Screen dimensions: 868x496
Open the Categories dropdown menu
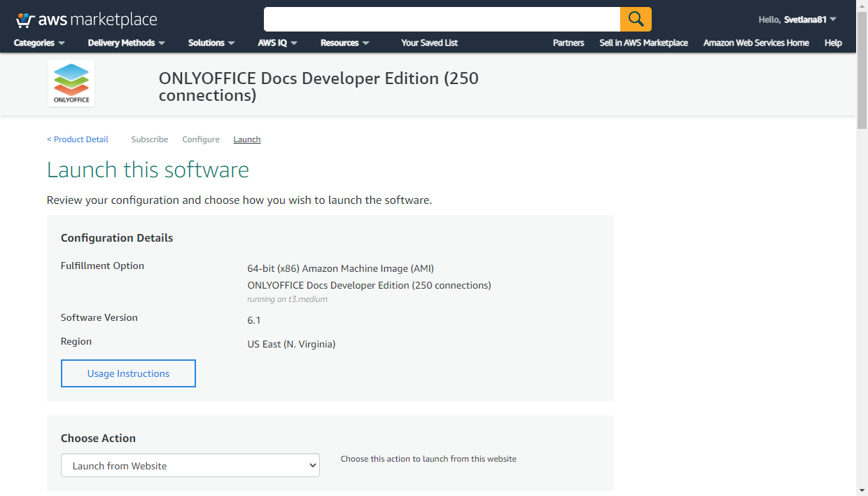(39, 43)
